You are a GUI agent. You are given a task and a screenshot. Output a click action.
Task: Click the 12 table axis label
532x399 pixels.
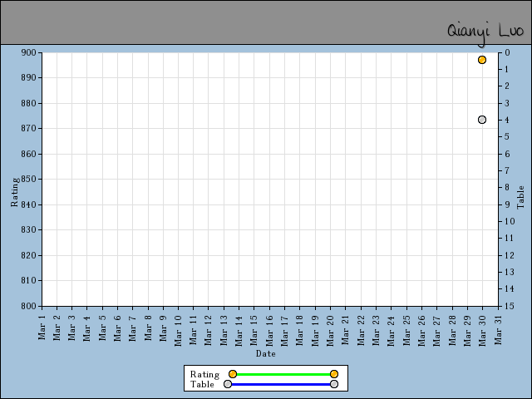[x=510, y=255]
